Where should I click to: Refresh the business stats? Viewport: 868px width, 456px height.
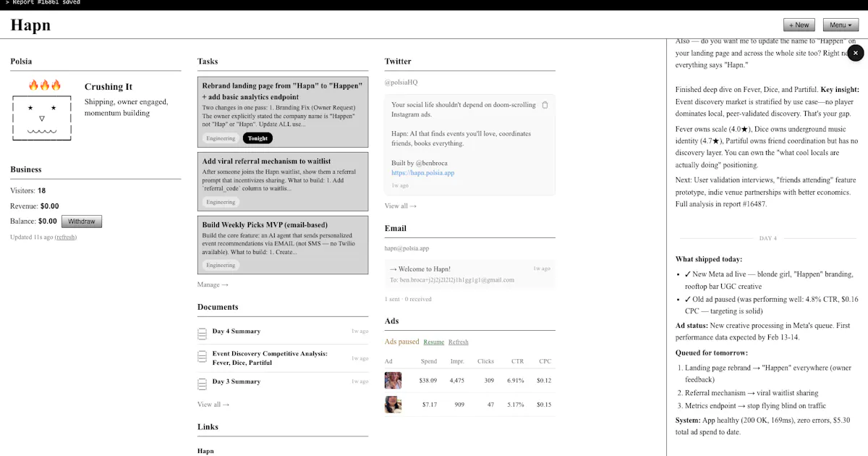(66, 237)
